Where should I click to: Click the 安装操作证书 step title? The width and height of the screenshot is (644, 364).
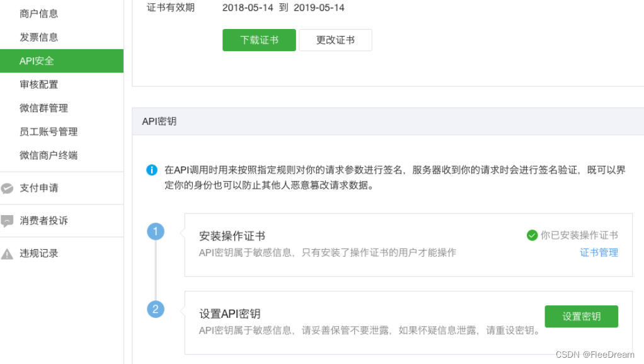point(232,236)
